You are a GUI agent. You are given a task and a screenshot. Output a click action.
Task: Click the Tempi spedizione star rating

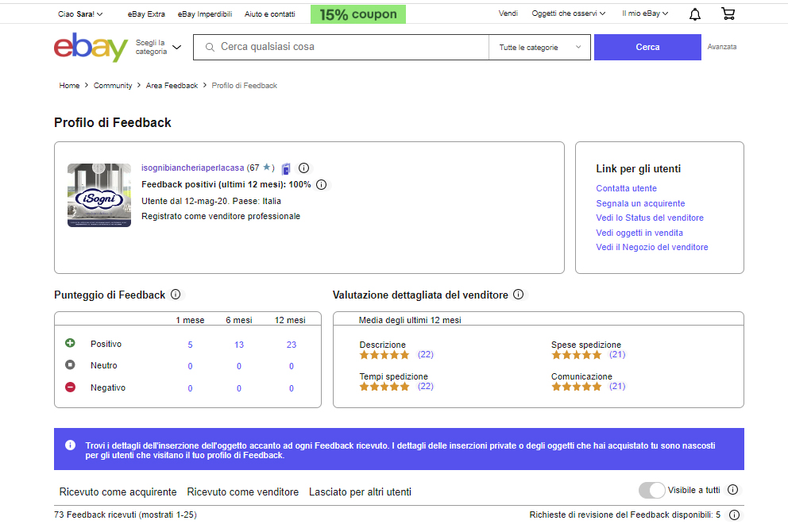384,387
